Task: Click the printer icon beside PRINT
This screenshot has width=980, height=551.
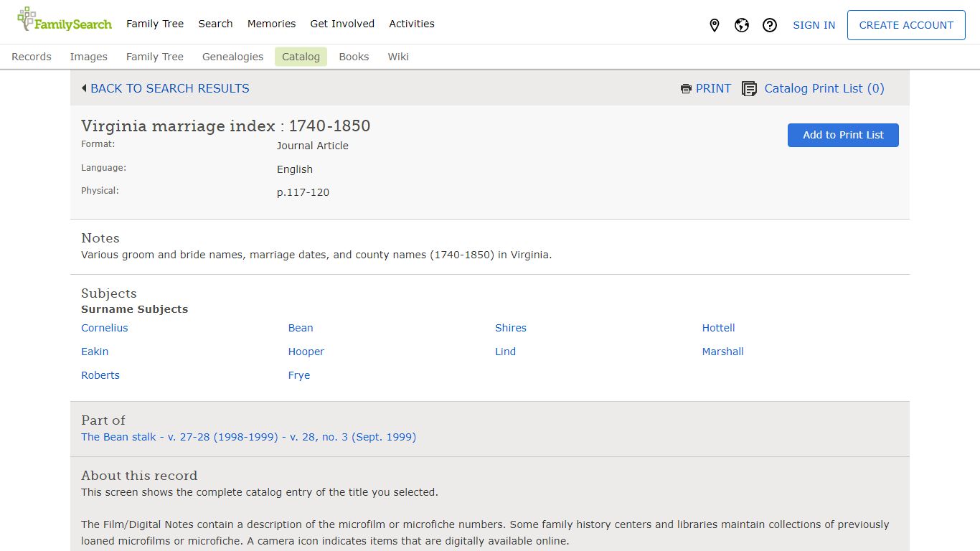Action: [686, 89]
